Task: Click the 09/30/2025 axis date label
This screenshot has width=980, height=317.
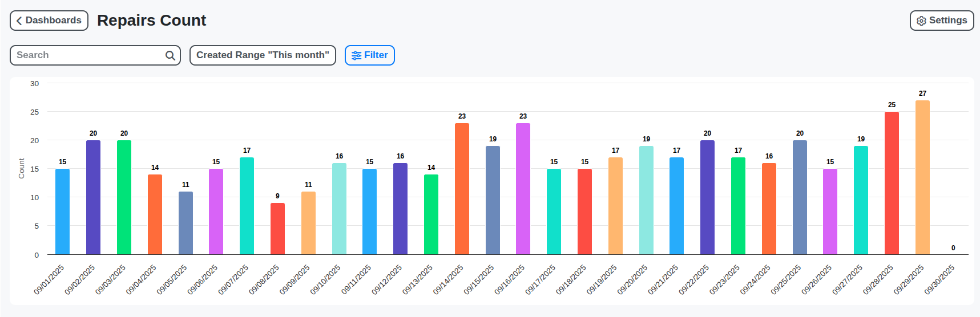Action: pyautogui.click(x=939, y=279)
